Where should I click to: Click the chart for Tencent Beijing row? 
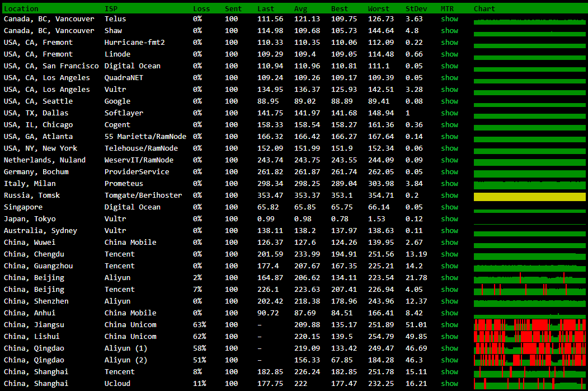(529, 290)
